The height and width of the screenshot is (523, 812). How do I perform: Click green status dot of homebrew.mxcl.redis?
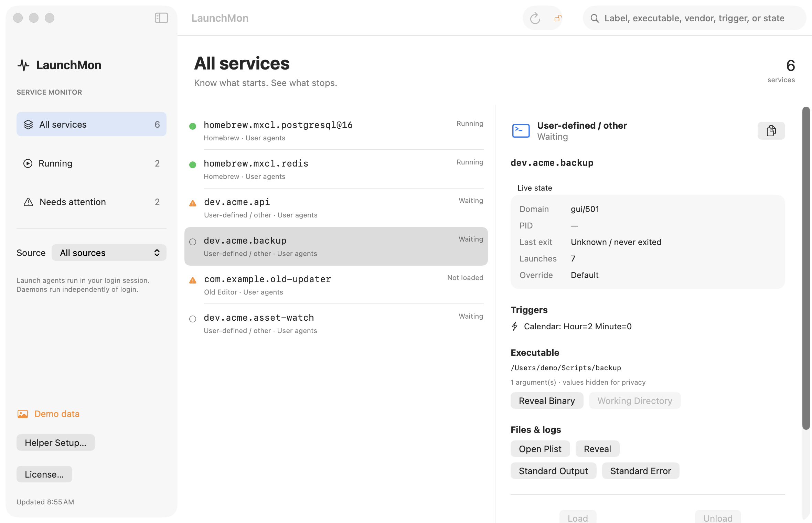pos(193,165)
